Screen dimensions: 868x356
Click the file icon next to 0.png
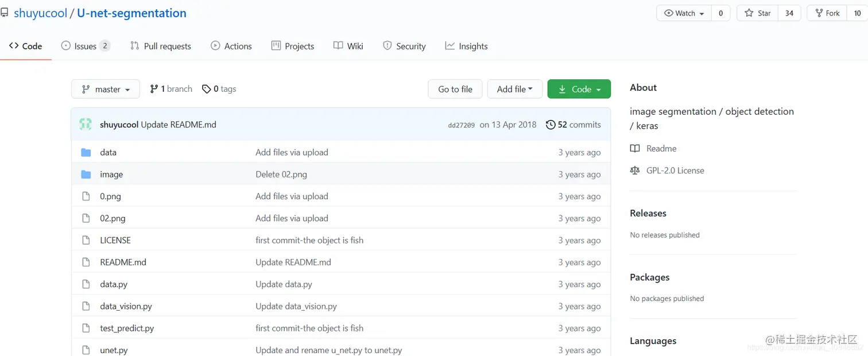coord(86,196)
